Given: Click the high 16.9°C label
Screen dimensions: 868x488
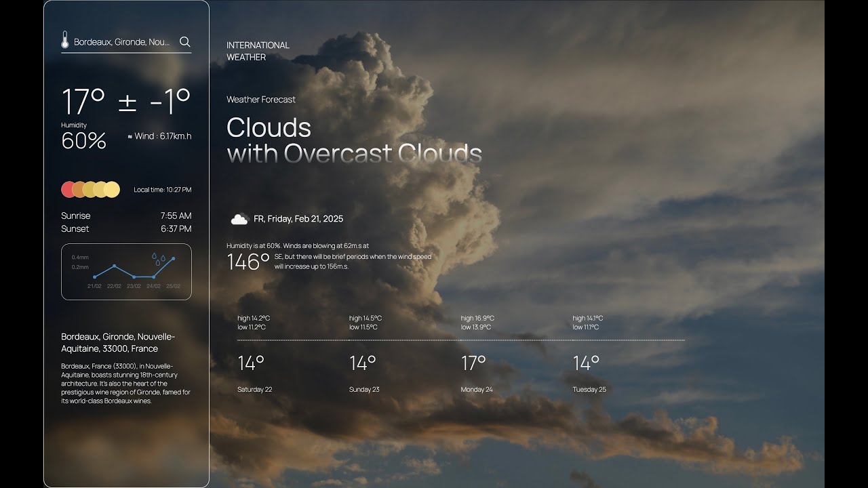Looking at the screenshot, I should pos(477,318).
